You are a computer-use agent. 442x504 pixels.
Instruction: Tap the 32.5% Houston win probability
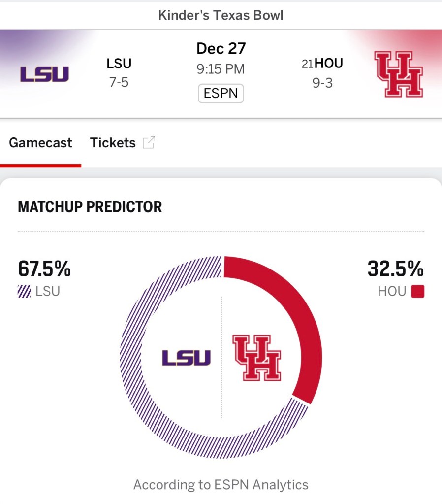pos(395,269)
